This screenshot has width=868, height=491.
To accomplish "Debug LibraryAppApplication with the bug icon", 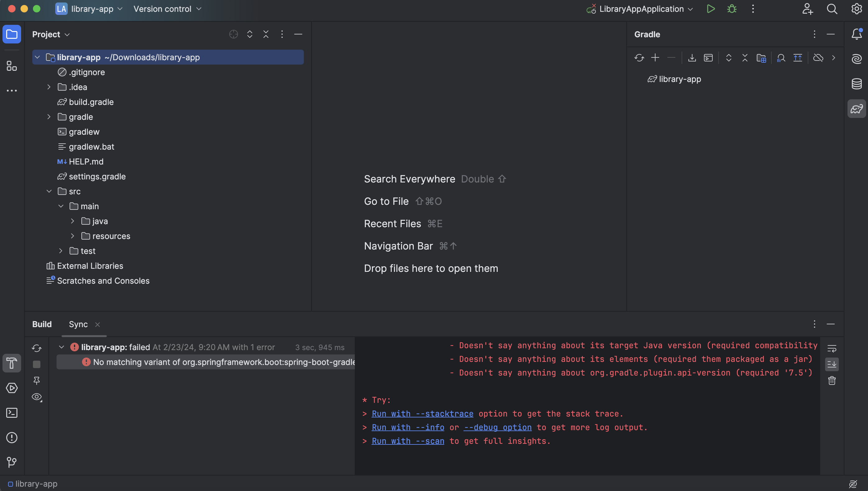I will [732, 9].
